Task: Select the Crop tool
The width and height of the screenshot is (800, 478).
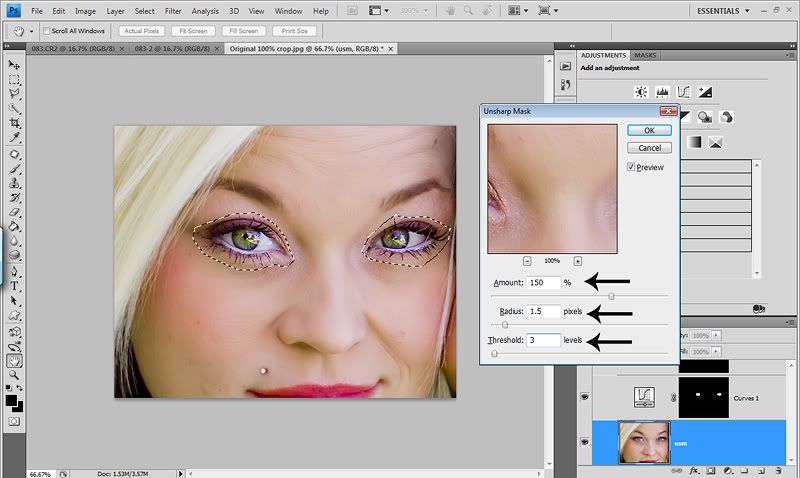Action: [x=15, y=122]
